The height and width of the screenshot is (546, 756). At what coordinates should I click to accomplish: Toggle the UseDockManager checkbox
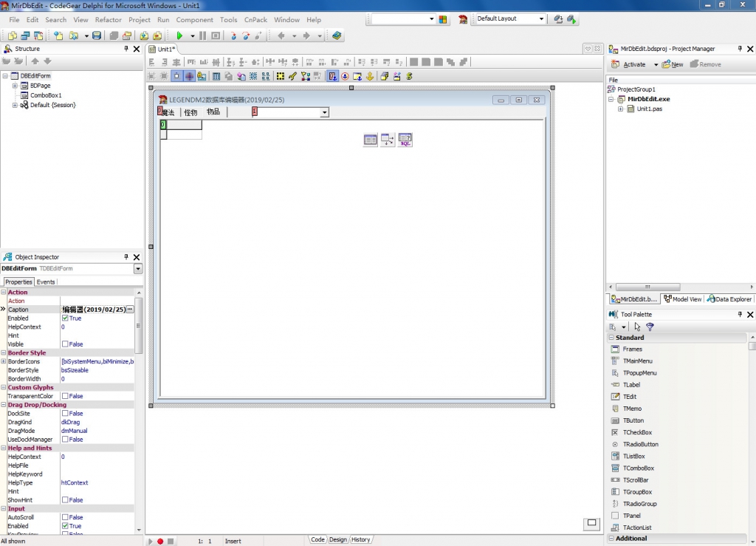coord(65,440)
